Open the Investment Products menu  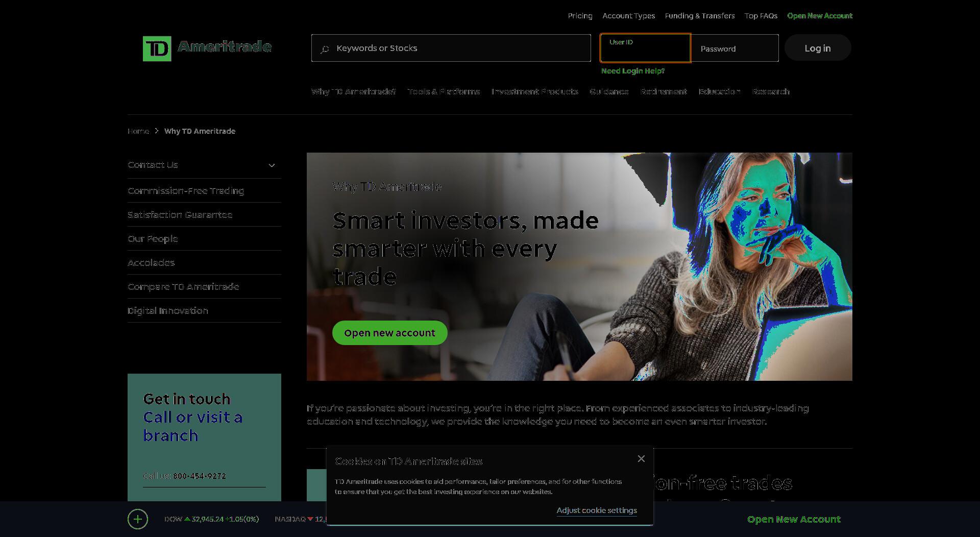tap(534, 92)
